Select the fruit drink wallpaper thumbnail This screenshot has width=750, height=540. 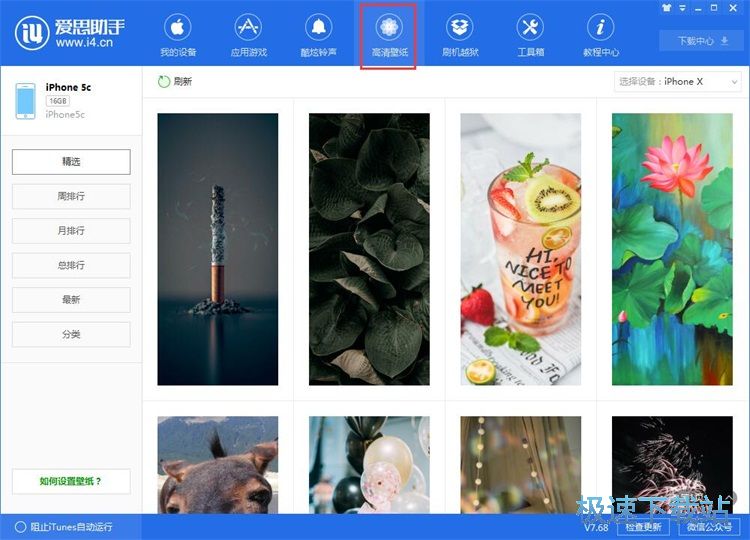click(520, 249)
